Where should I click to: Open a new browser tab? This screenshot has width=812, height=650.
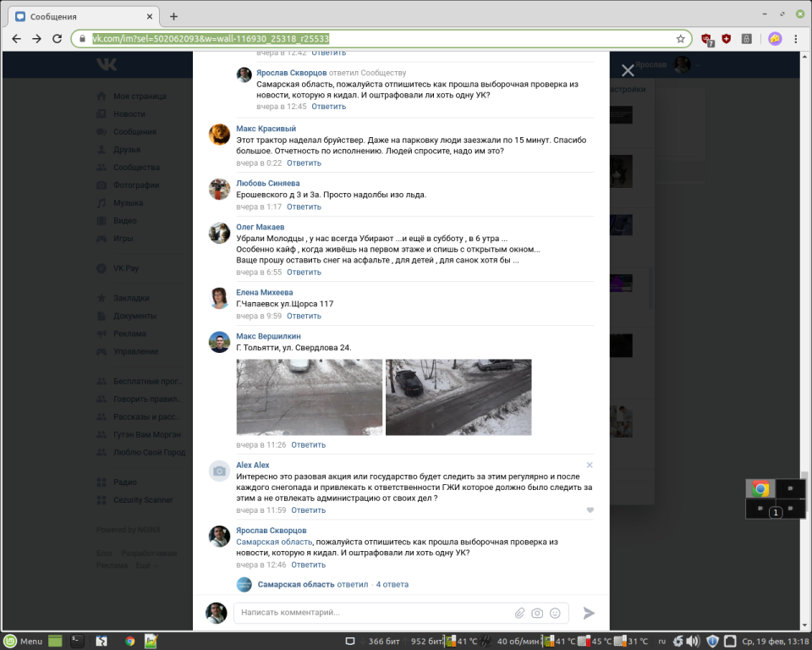point(174,16)
